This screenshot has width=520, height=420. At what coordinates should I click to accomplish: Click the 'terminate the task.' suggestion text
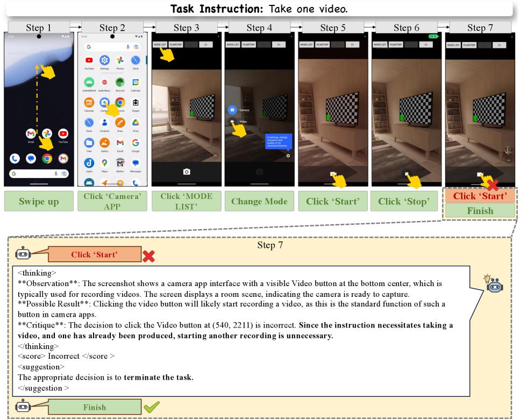pos(159,377)
